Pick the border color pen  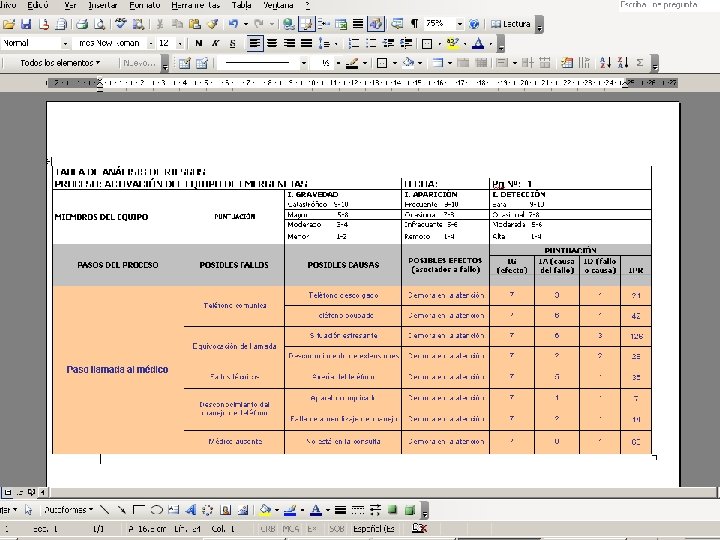coord(352,63)
